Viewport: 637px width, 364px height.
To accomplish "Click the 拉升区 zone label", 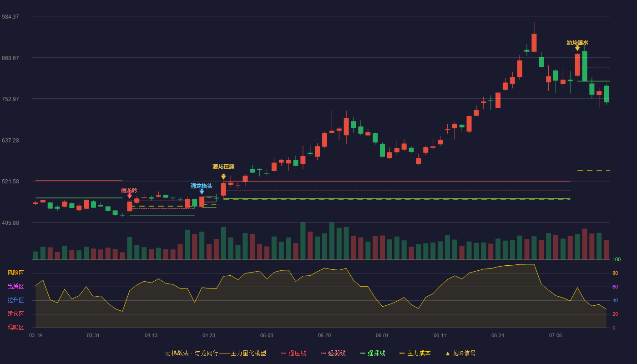I will (x=16, y=300).
